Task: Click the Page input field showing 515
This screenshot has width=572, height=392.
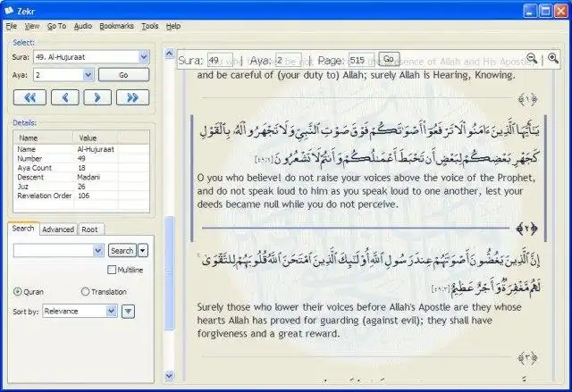Action: pos(361,60)
